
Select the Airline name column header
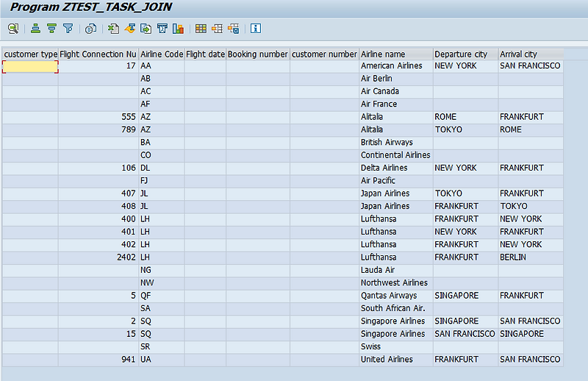coord(396,54)
